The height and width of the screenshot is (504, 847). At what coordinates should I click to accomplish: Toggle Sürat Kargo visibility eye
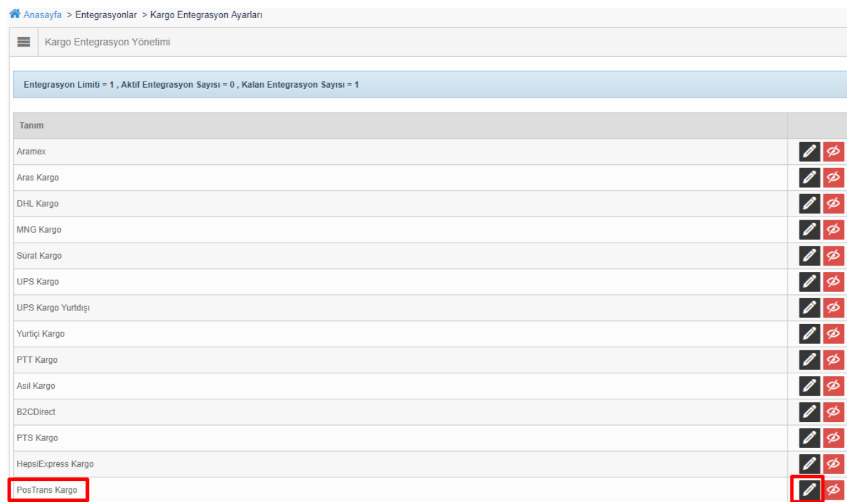pos(833,256)
